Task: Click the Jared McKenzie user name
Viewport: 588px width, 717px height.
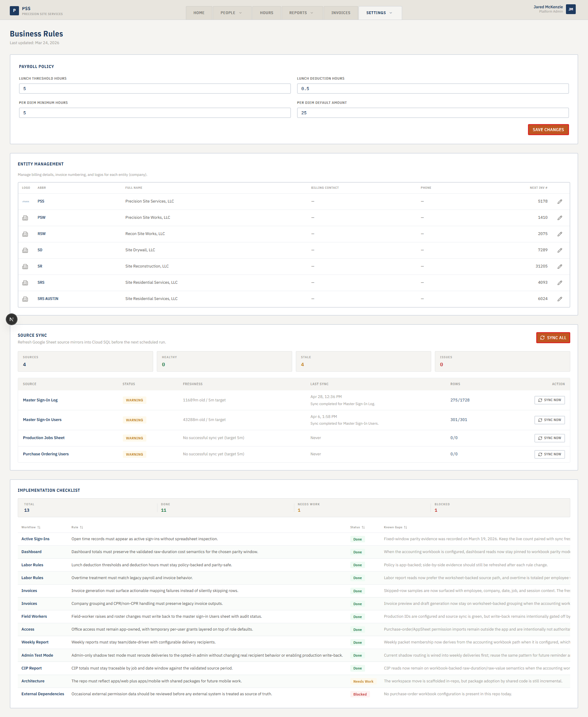Action: coord(548,7)
